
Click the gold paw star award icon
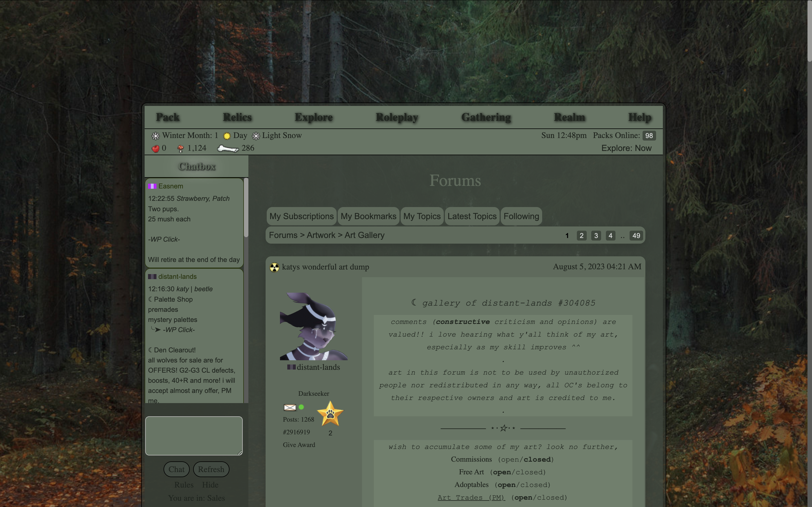tap(330, 414)
